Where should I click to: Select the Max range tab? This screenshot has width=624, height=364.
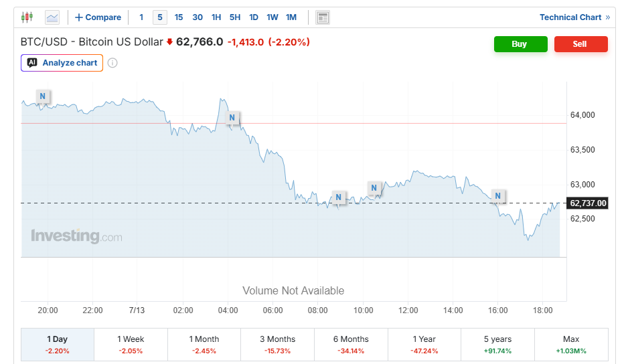571,345
